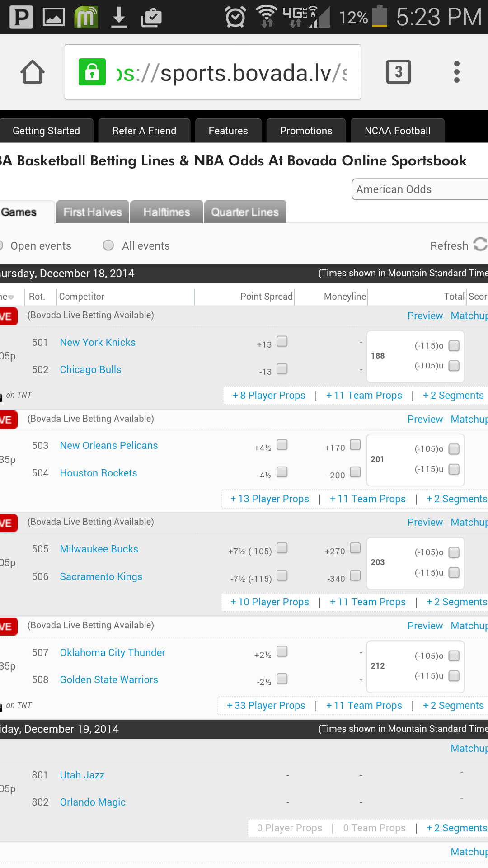Image resolution: width=488 pixels, height=868 pixels.
Task: Check the Houston Rockets -200 moneyline box
Action: click(356, 472)
